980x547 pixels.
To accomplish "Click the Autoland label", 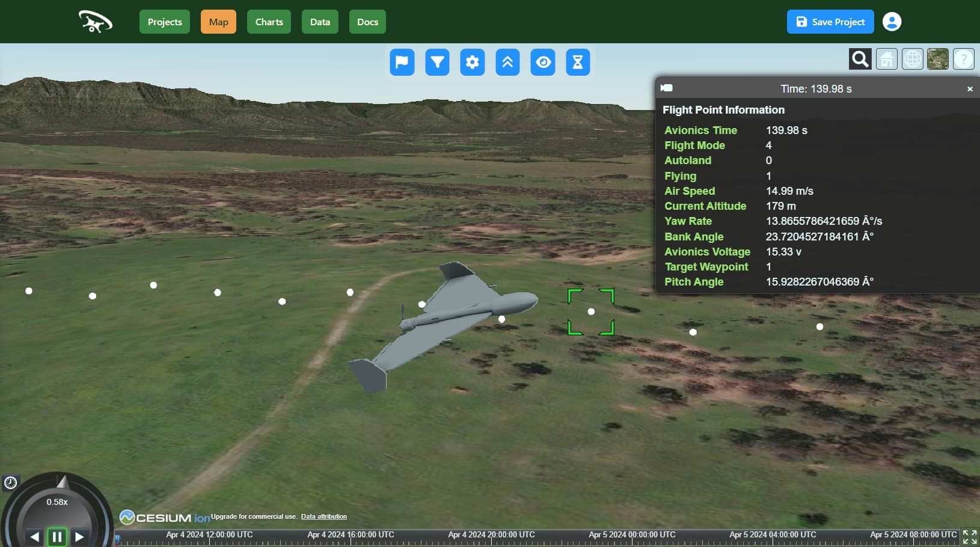I will [688, 160].
